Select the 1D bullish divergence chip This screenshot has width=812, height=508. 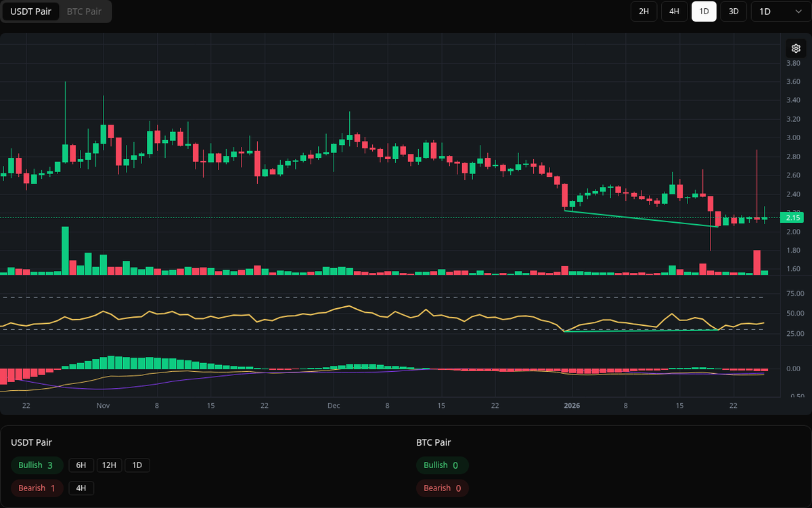[x=137, y=465]
